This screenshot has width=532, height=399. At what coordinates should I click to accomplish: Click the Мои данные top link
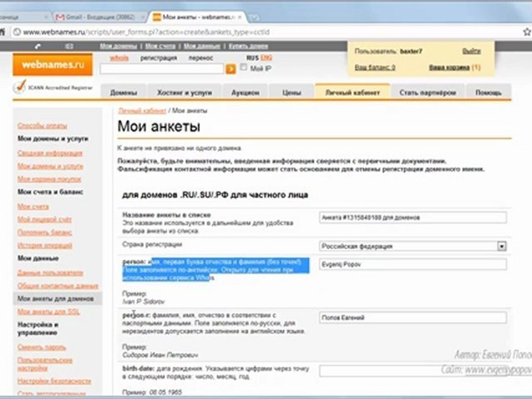pos(202,46)
